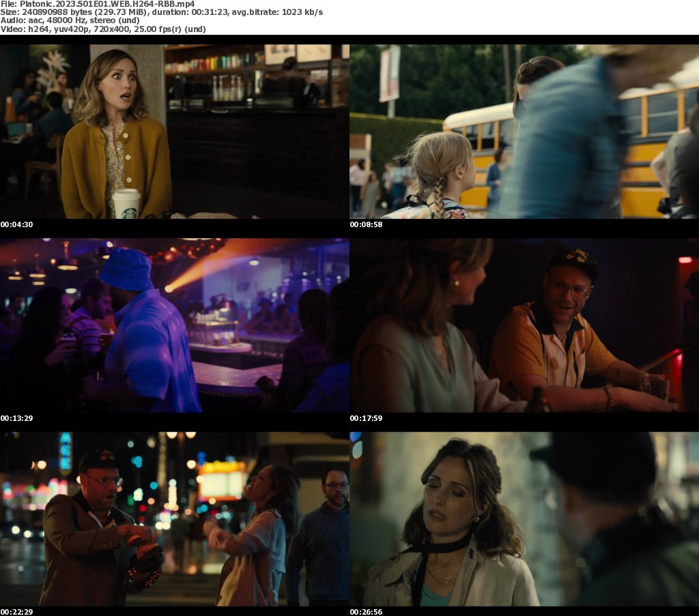
Task: Click the Video h264 720x400 line
Action: [103, 29]
